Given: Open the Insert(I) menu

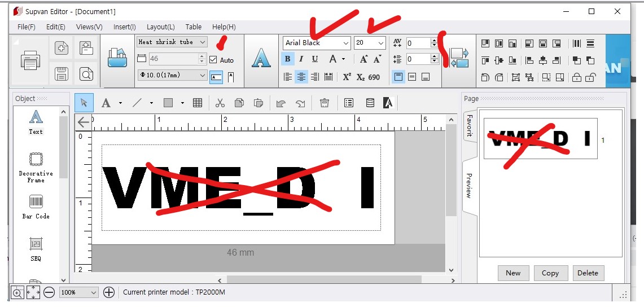Looking at the screenshot, I should 124,27.
